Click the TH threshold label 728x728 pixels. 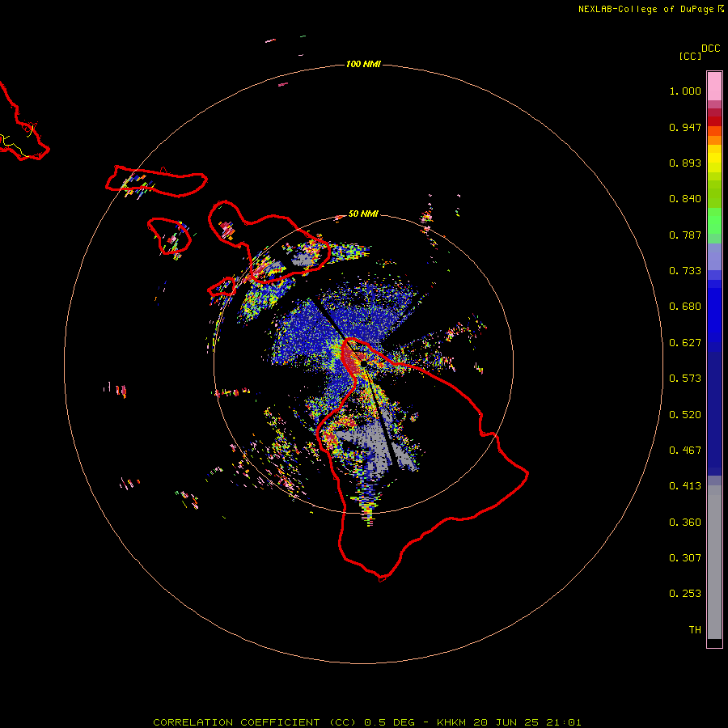[695, 630]
